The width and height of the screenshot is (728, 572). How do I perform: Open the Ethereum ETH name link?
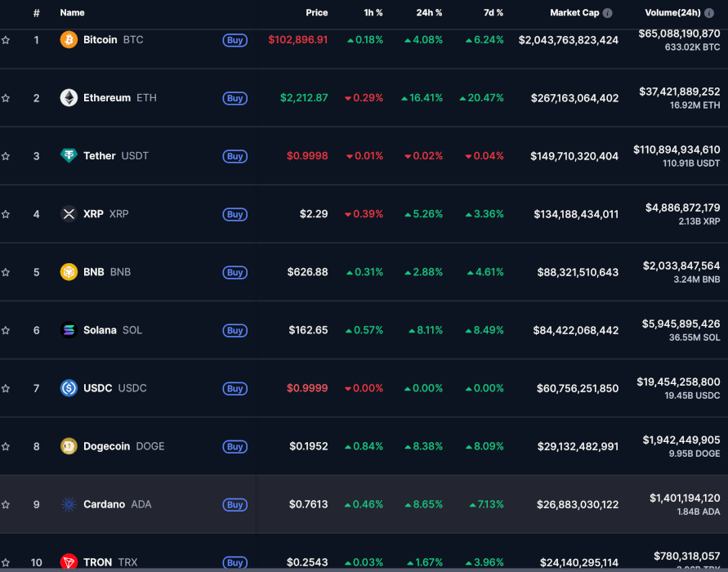pos(120,98)
